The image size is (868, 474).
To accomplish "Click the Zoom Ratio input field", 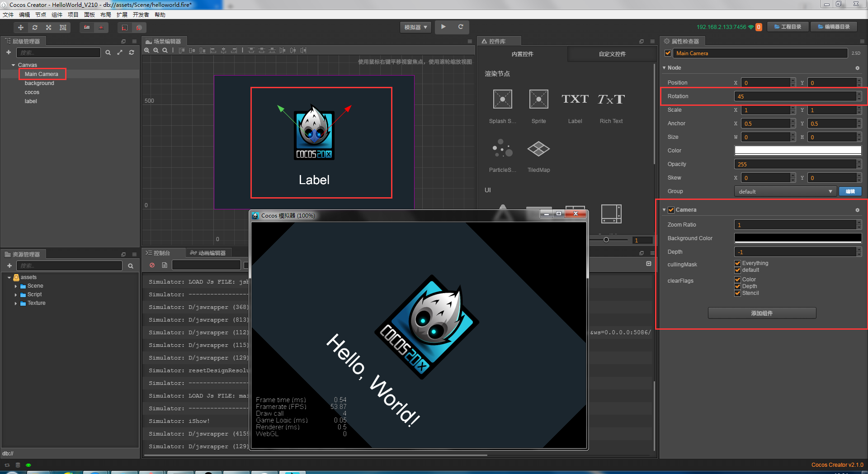I will point(795,225).
